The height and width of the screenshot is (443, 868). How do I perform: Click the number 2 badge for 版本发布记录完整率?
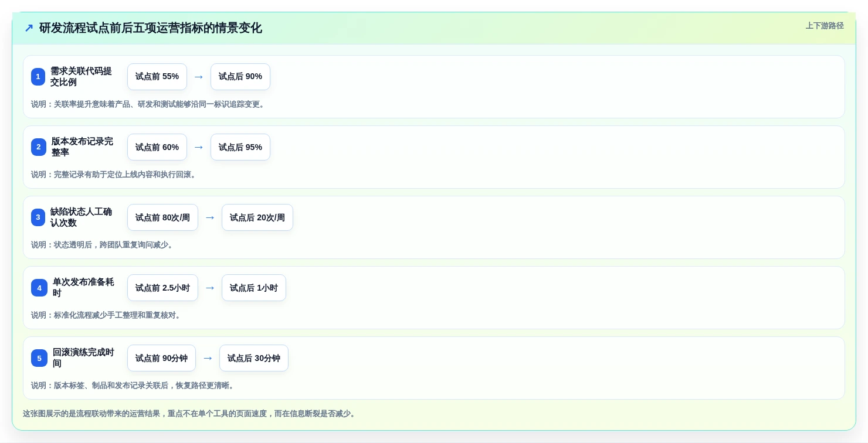(x=39, y=147)
